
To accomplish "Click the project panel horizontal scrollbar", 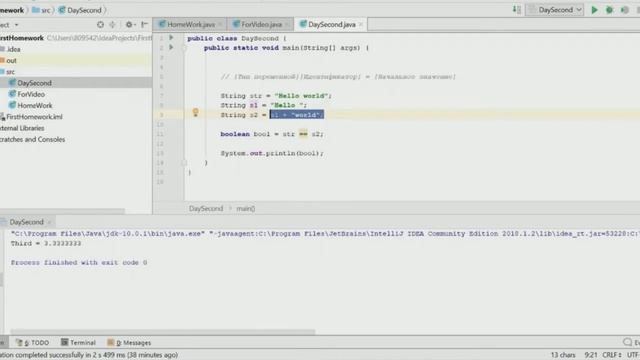I will pos(62,211).
